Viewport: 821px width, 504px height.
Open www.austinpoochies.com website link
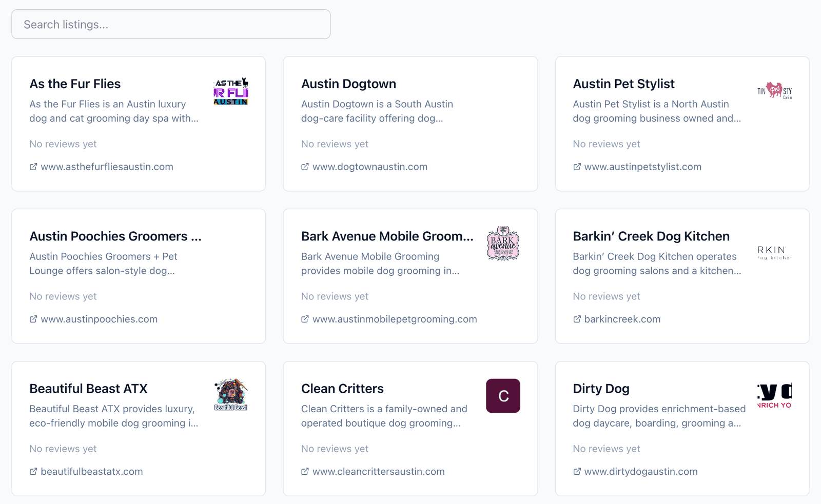tap(99, 319)
